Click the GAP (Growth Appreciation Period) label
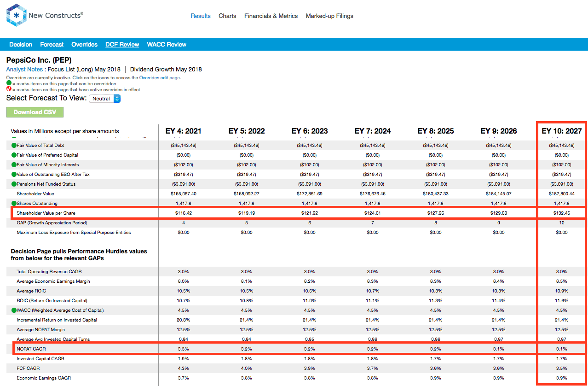 pyautogui.click(x=52, y=222)
